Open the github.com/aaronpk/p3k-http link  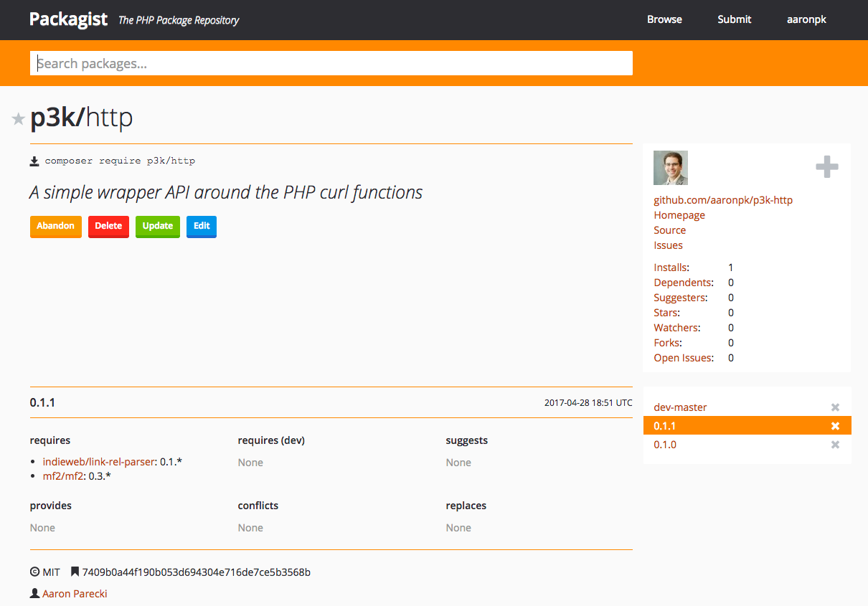723,200
